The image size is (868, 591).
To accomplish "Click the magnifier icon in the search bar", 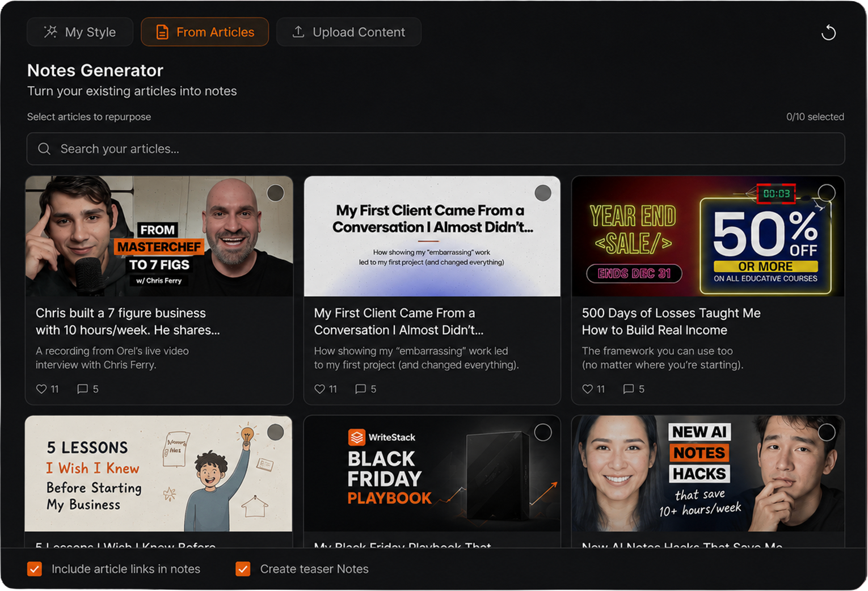I will tap(44, 149).
